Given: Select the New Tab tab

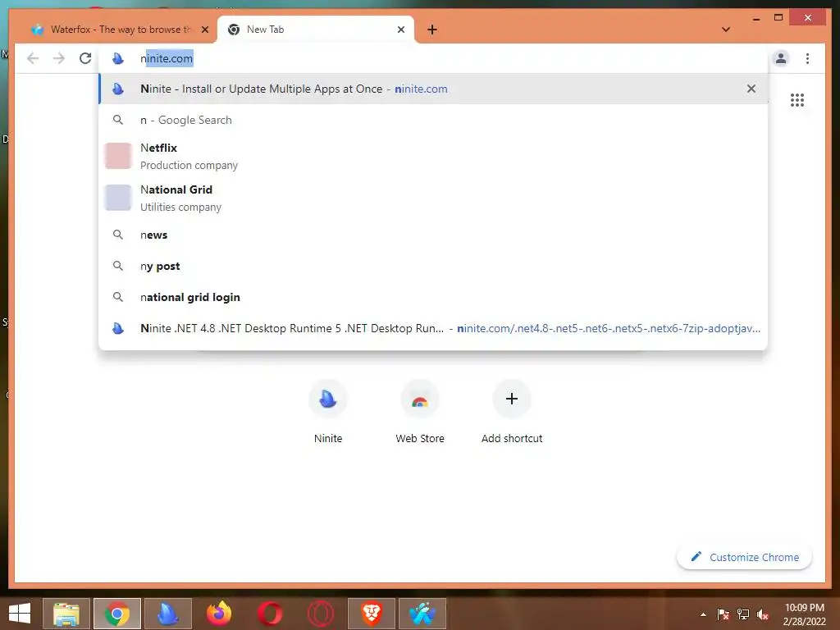Looking at the screenshot, I should 316,30.
